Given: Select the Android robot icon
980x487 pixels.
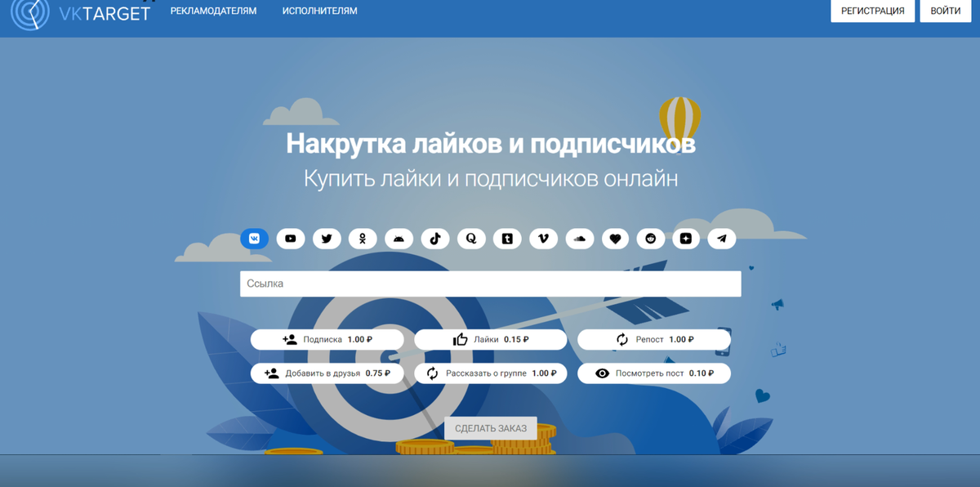Looking at the screenshot, I should 399,239.
